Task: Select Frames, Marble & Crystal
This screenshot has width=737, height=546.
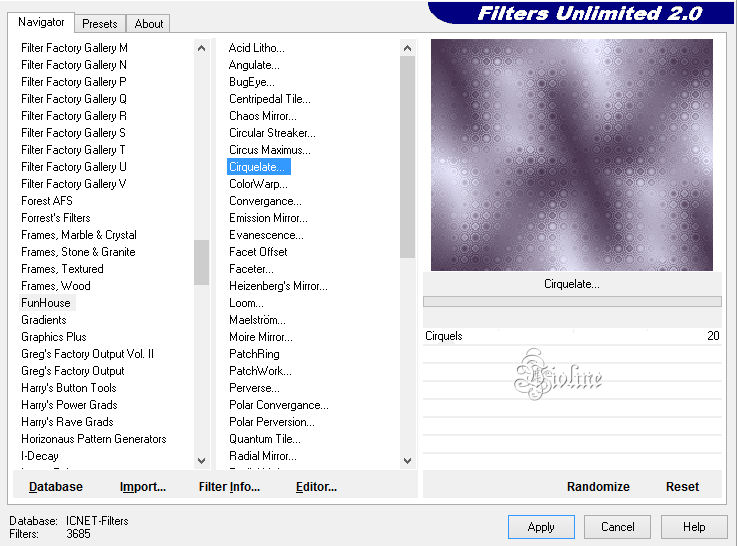Action: click(79, 234)
